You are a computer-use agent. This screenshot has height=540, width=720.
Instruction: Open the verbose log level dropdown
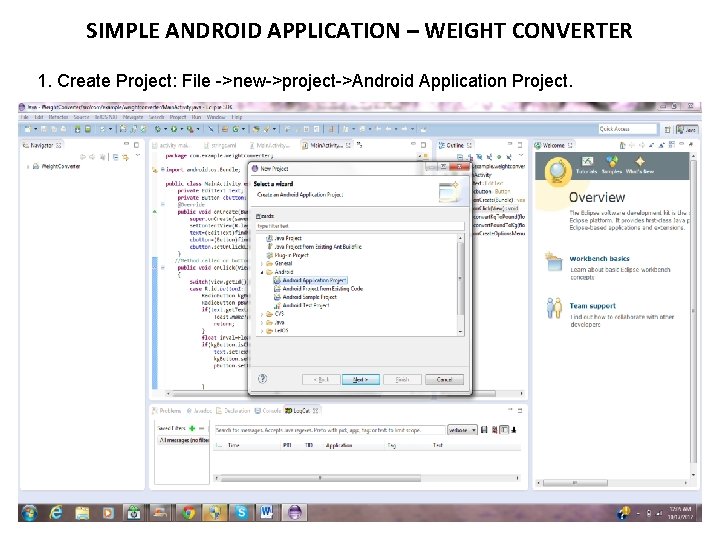pos(462,430)
